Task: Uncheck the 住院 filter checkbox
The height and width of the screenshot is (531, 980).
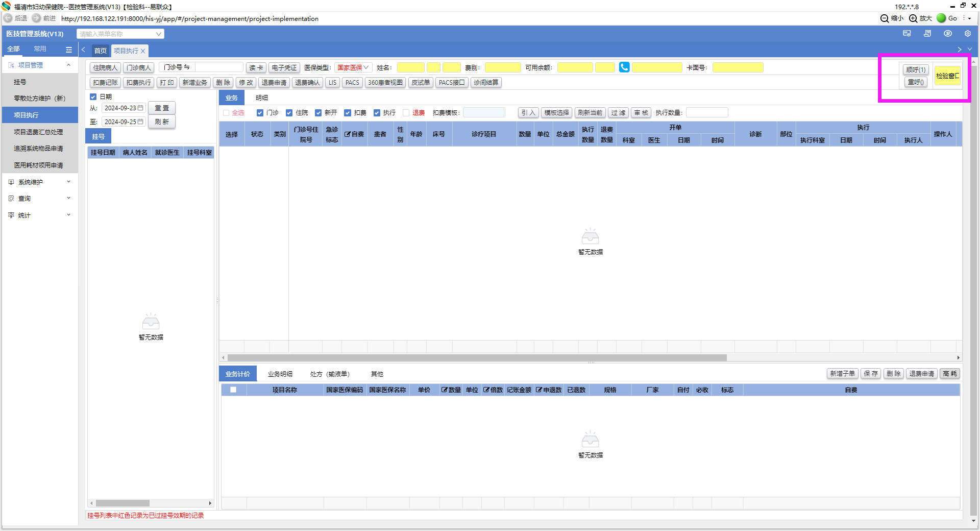Action: pyautogui.click(x=289, y=113)
